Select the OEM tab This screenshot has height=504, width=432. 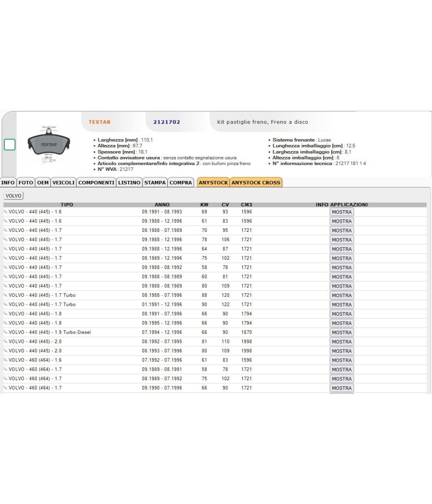pos(43,182)
